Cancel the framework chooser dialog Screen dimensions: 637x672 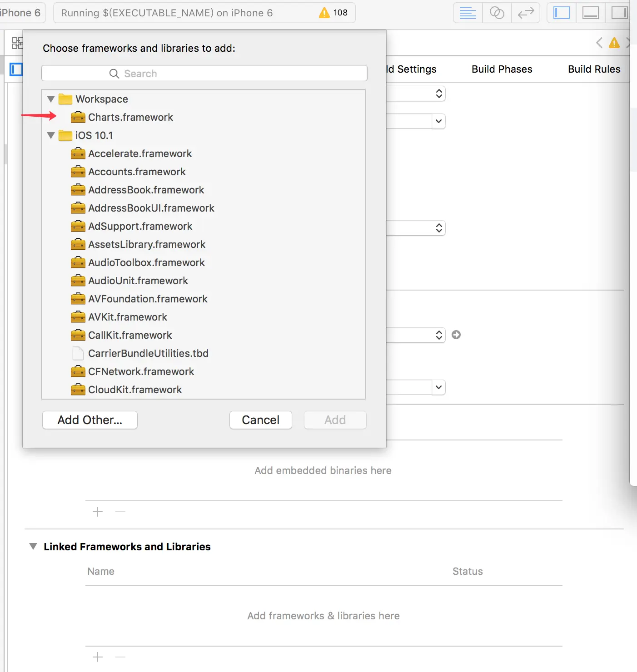(x=261, y=420)
